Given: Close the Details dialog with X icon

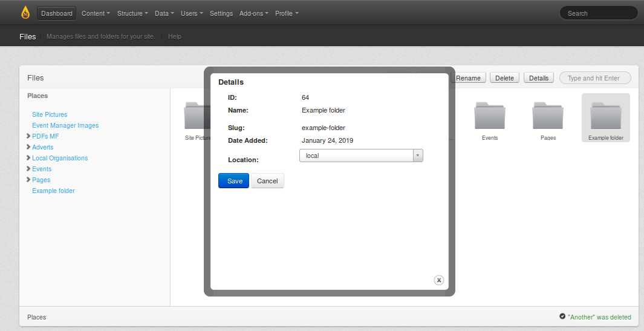Looking at the screenshot, I should (x=439, y=280).
